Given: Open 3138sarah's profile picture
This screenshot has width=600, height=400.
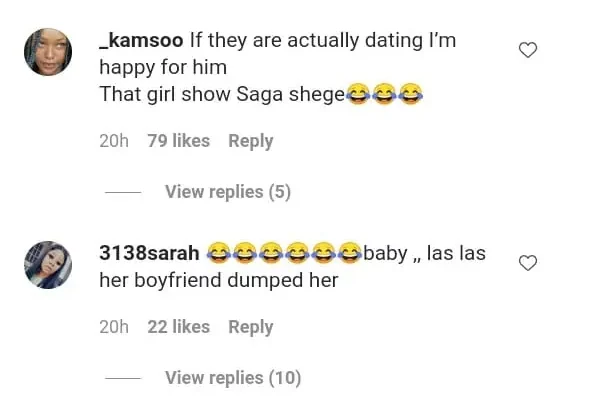Looking at the screenshot, I should click(x=48, y=264).
